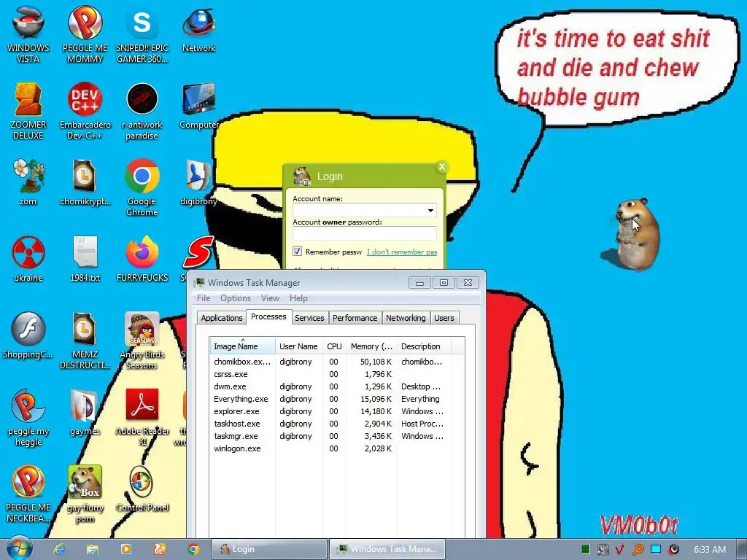
Task: Switch to the Applications tab
Action: [222, 318]
